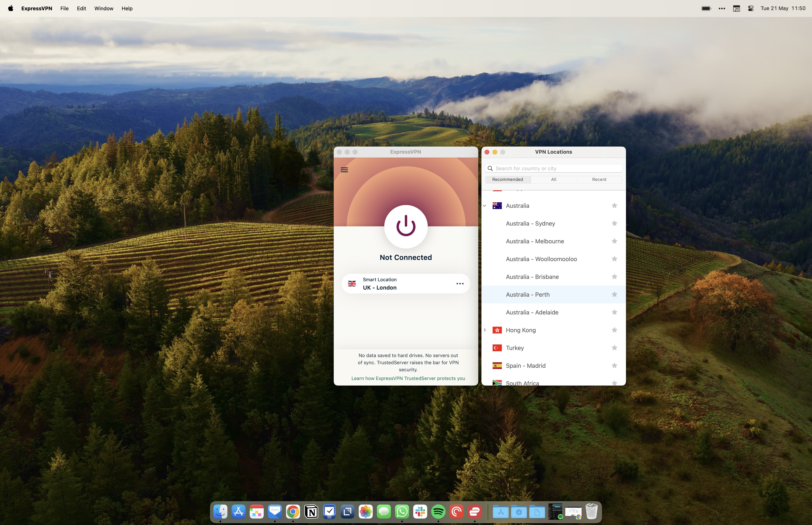
Task: Open the Window menu
Action: click(104, 8)
